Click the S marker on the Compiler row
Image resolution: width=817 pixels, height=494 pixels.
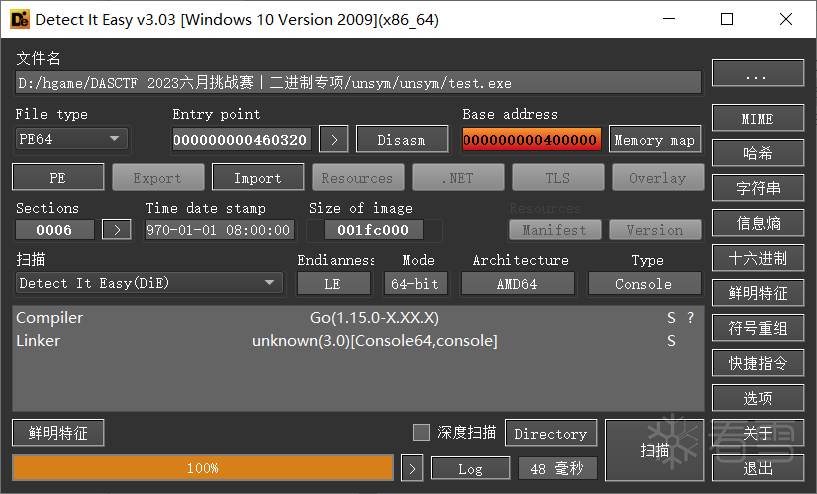click(671, 318)
